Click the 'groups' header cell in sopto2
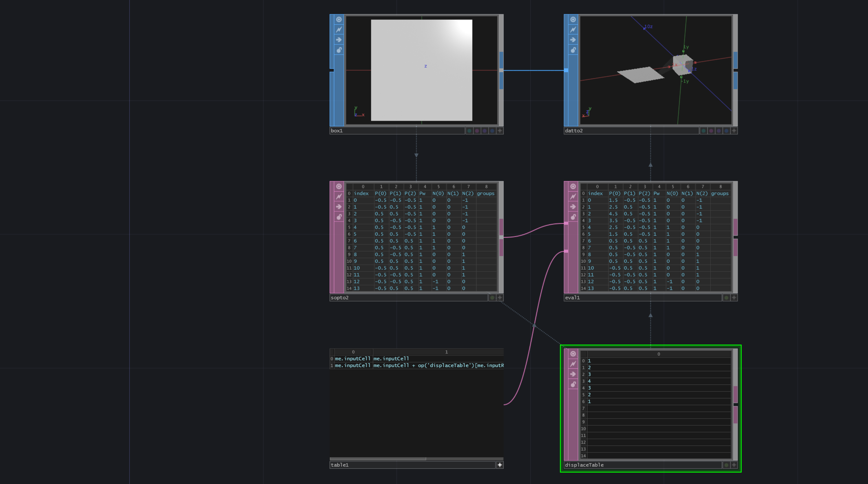Image resolution: width=868 pixels, height=484 pixels. pos(486,193)
